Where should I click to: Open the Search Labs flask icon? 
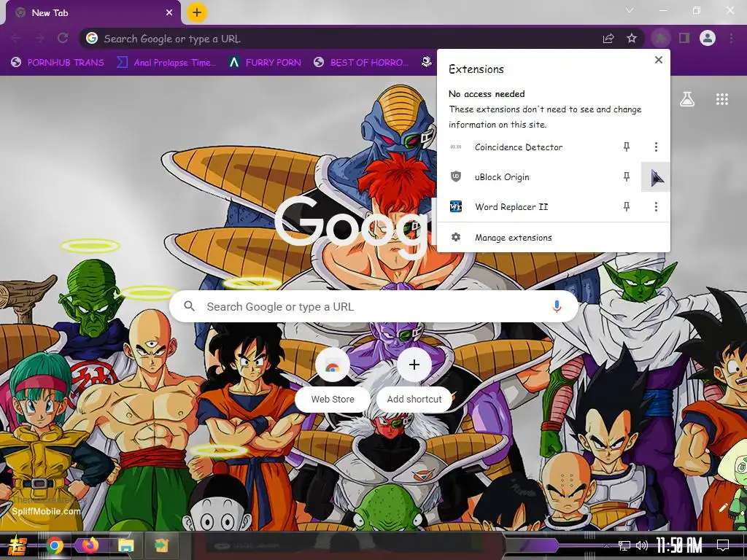687,99
